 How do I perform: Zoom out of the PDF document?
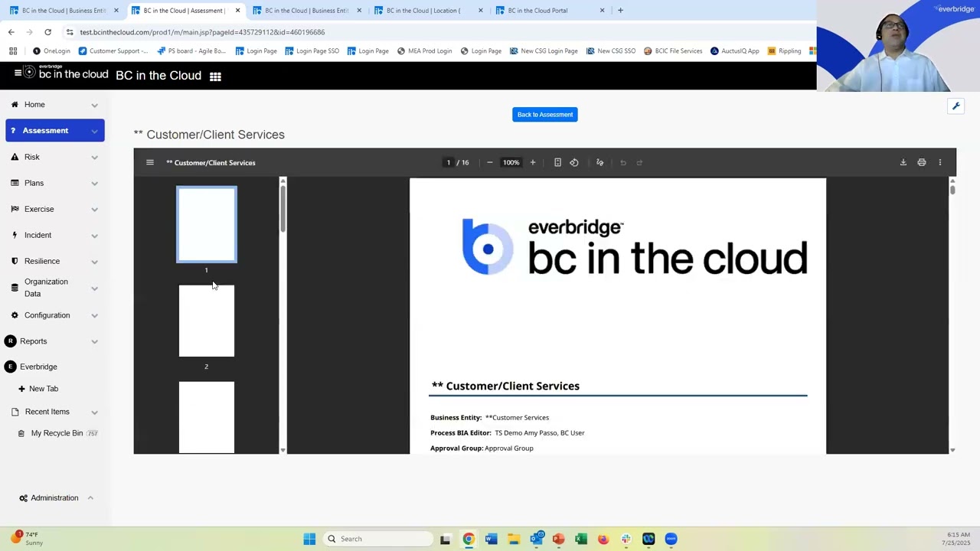pyautogui.click(x=490, y=162)
